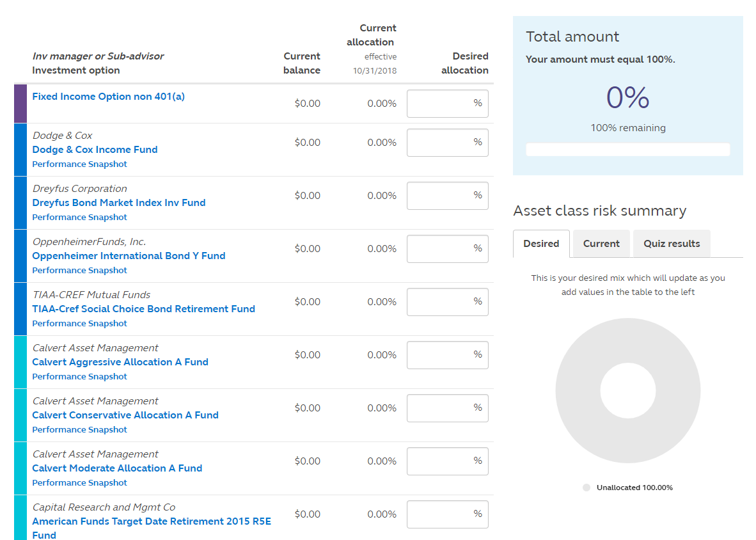Click the effective date 10/31/2018
756x540 pixels.
(375, 71)
